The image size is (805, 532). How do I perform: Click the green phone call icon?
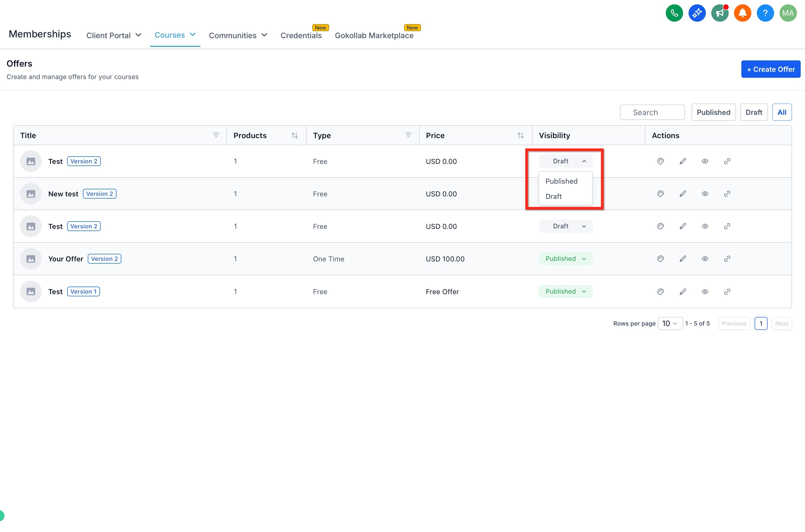[674, 13]
